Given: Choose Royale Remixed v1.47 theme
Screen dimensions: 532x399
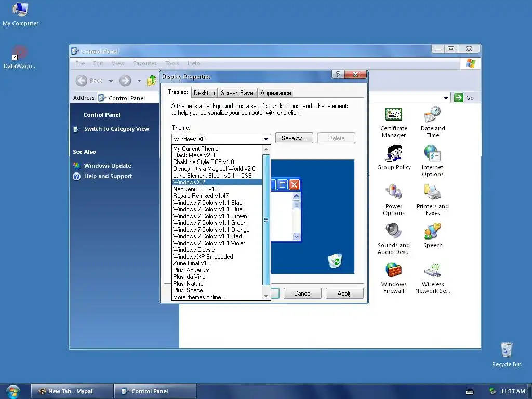Looking at the screenshot, I should [217, 196].
